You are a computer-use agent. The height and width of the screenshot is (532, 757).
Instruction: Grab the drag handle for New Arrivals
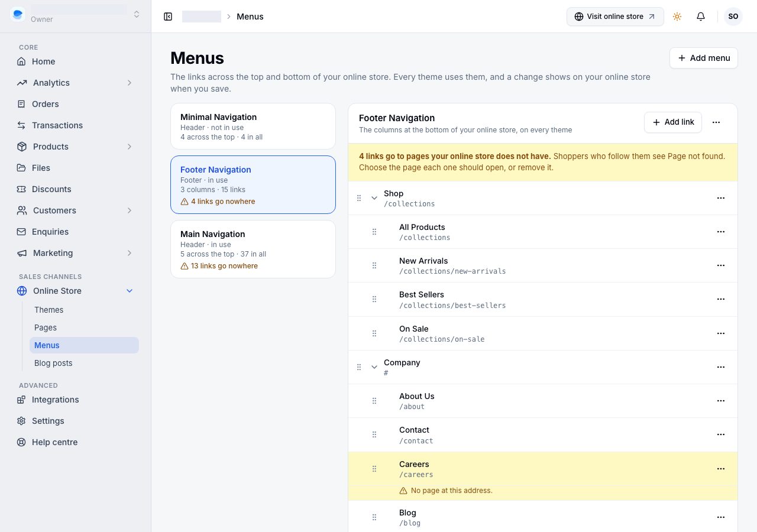point(374,265)
